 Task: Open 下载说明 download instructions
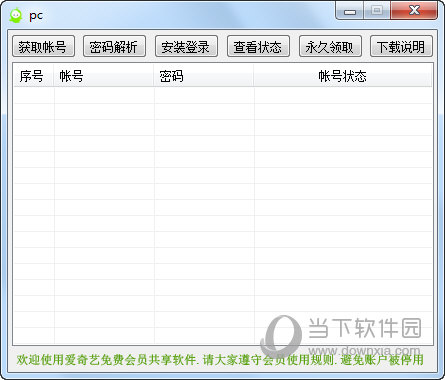tap(401, 46)
